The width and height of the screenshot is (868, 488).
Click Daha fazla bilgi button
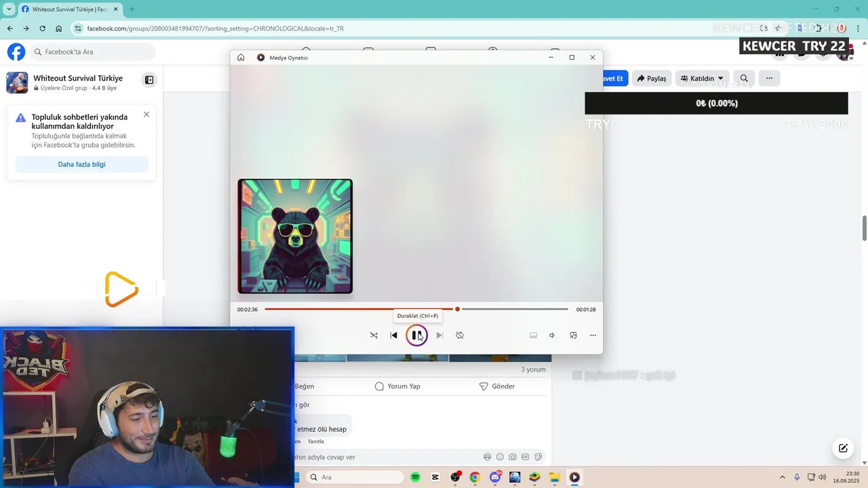(81, 164)
